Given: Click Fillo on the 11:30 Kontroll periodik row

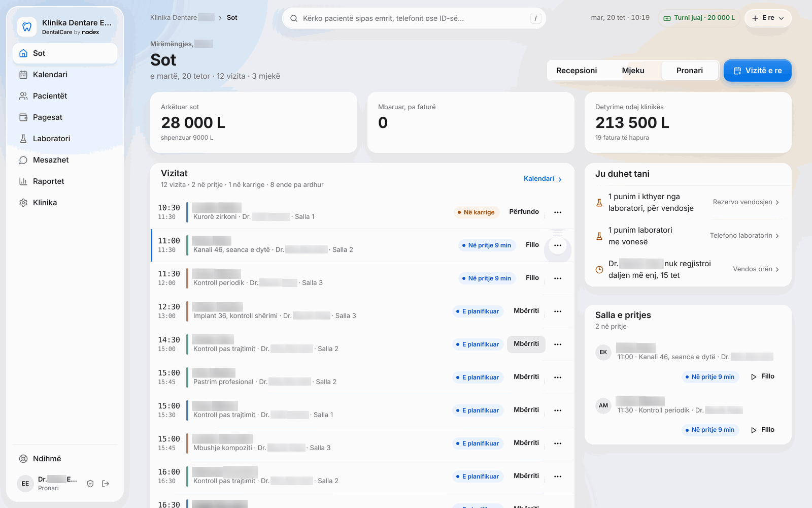Looking at the screenshot, I should click(x=532, y=278).
